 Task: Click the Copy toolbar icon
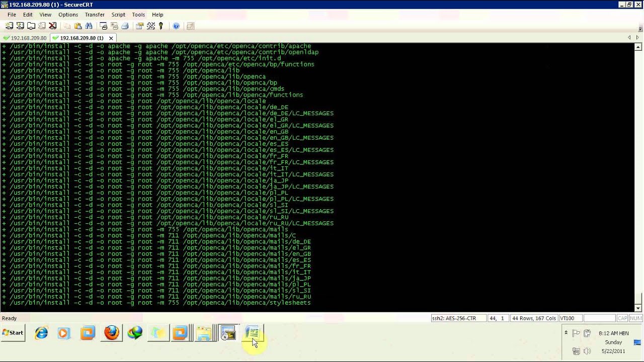pyautogui.click(x=67, y=26)
